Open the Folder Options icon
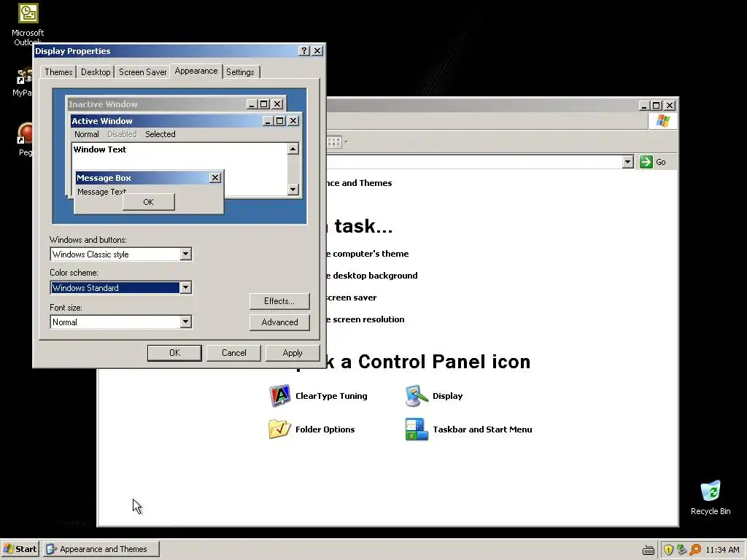This screenshot has width=747, height=560. tap(279, 429)
